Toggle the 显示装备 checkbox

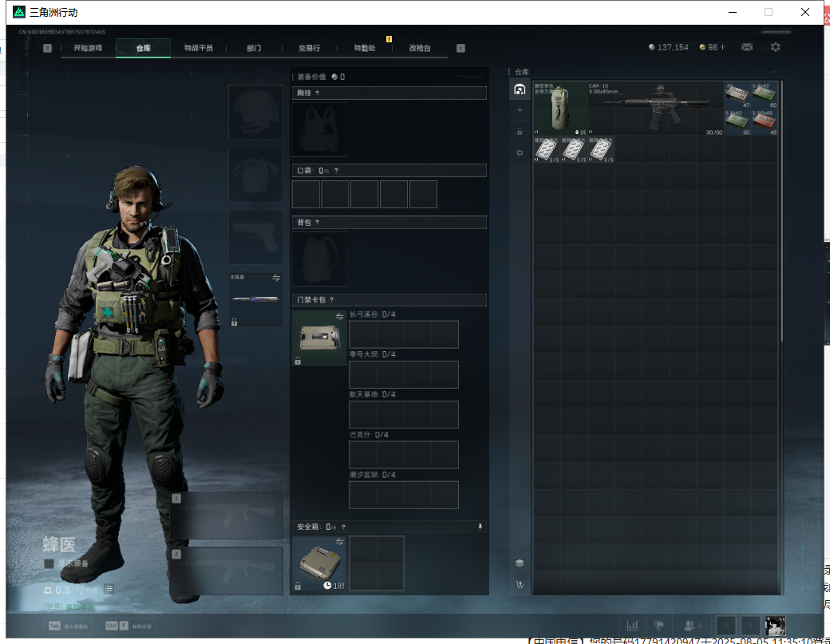pyautogui.click(x=49, y=563)
